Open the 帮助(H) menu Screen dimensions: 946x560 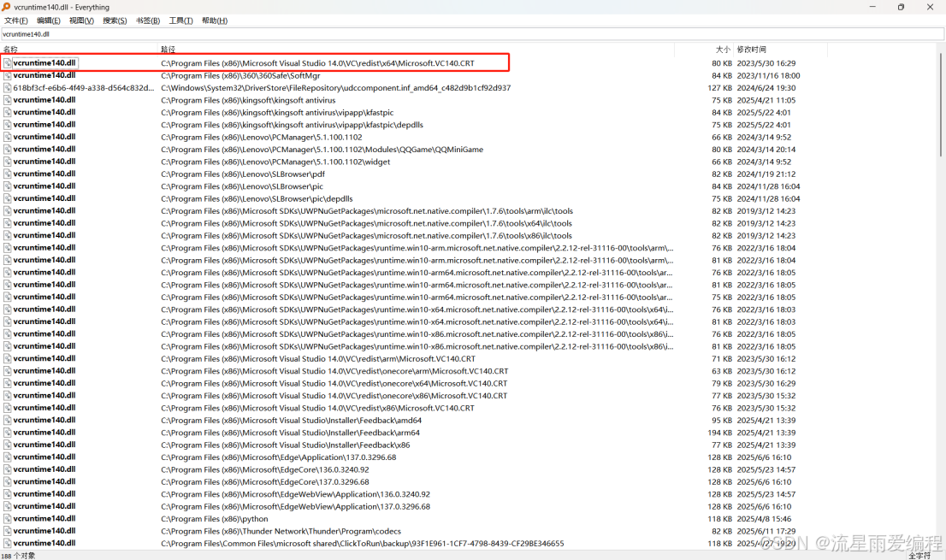(214, 21)
